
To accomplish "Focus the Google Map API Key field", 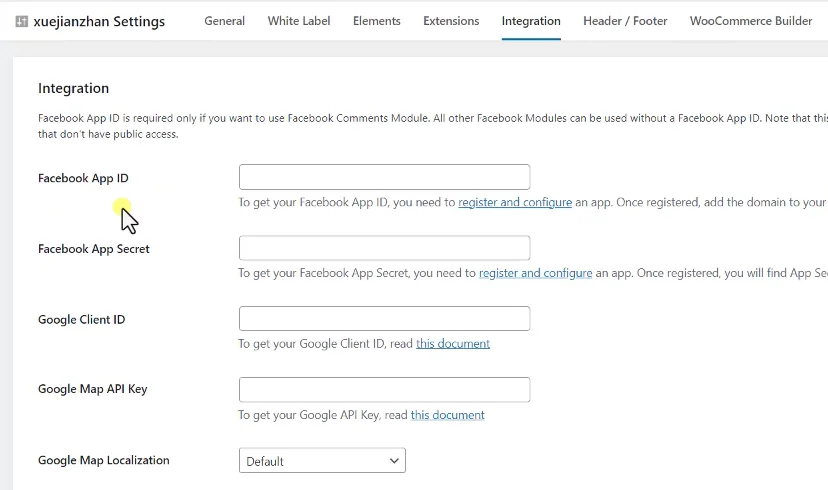I will [x=384, y=390].
